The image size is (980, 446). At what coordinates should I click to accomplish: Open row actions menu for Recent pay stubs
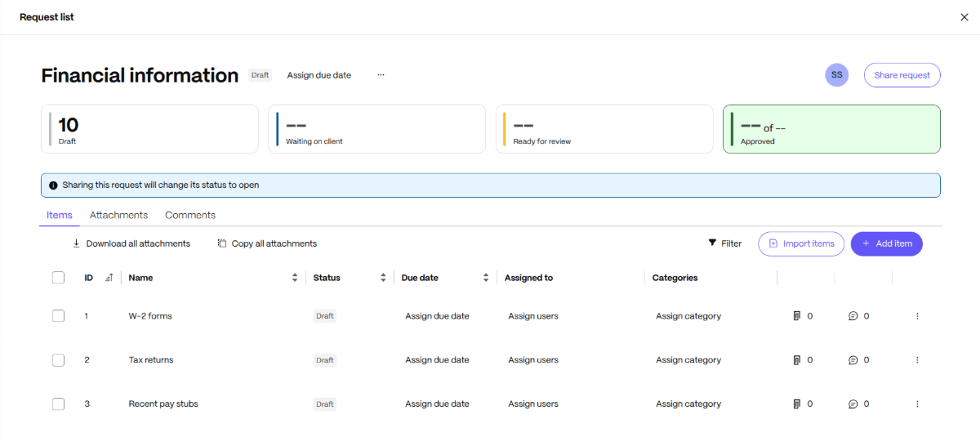click(917, 404)
